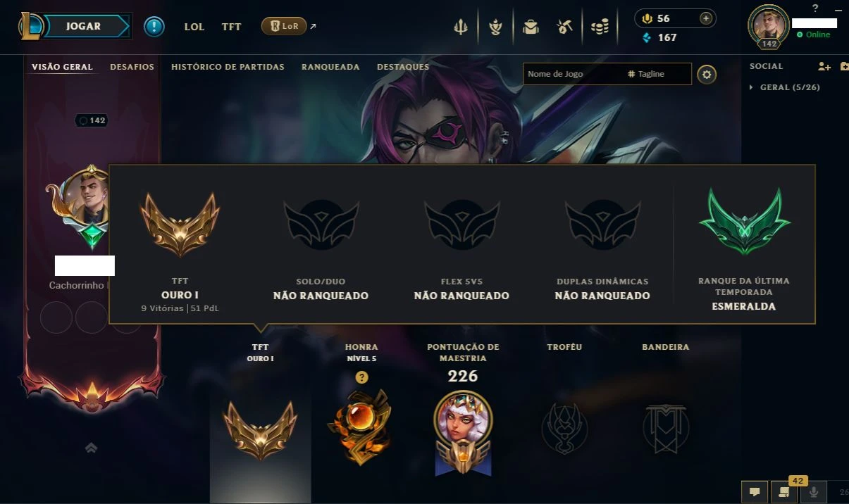849x504 pixels.
Task: Select the TFT game mode
Action: (x=231, y=27)
